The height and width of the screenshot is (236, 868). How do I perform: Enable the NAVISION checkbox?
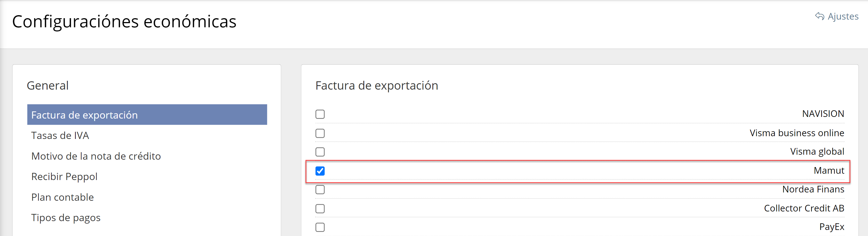coord(320,114)
